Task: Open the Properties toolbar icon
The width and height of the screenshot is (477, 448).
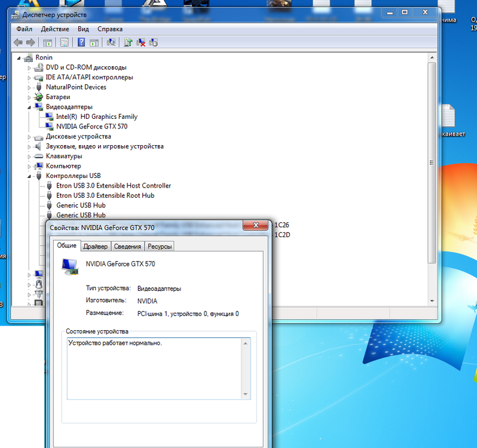Action: pos(64,42)
